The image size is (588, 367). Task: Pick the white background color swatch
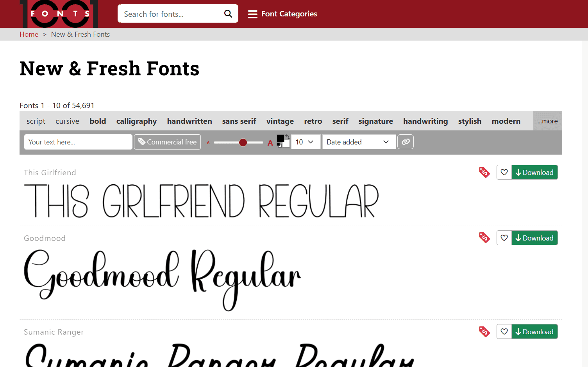[287, 144]
